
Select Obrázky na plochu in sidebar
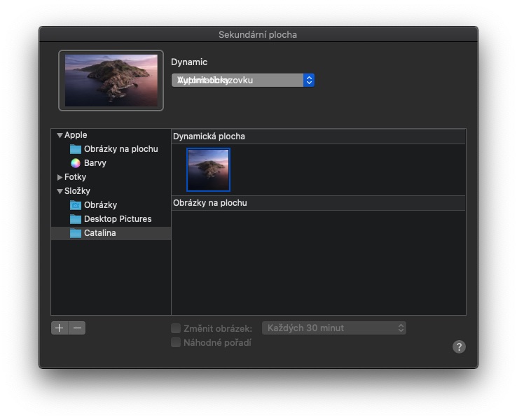(121, 149)
